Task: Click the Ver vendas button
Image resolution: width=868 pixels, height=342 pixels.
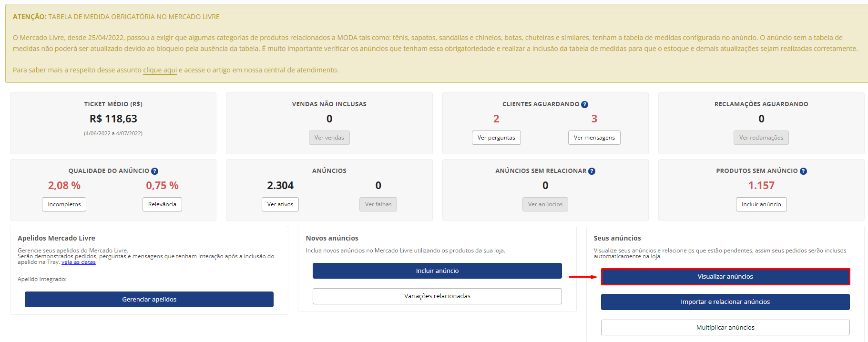Action: [x=329, y=138]
